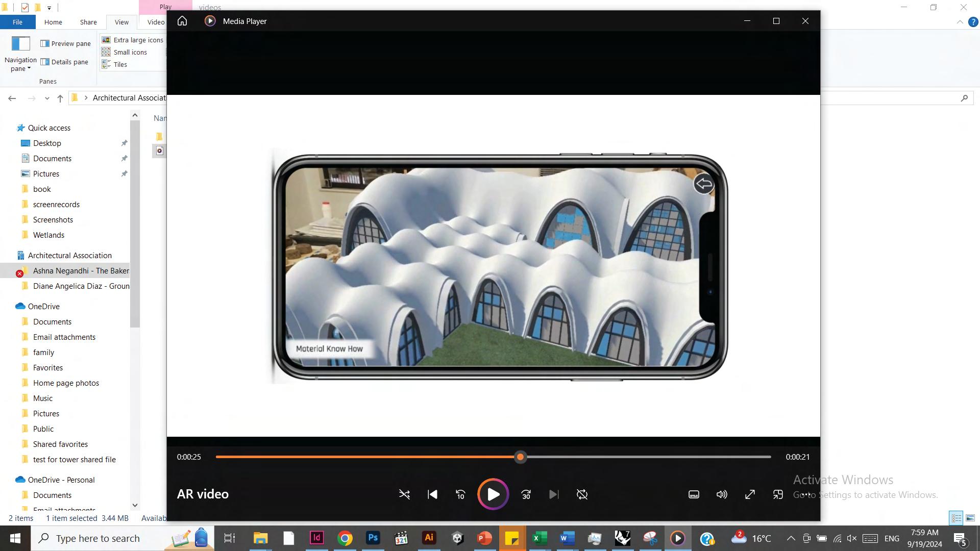This screenshot has height=551, width=980.
Task: Click the video seek bar handle
Action: click(x=520, y=457)
